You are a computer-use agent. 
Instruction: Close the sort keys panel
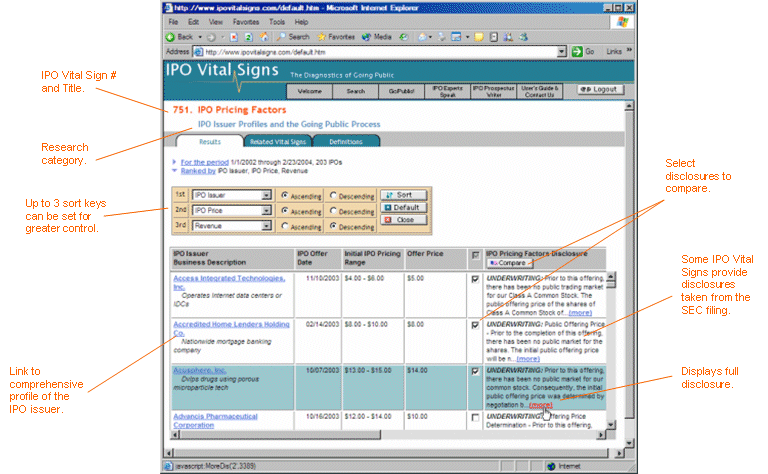(x=404, y=220)
